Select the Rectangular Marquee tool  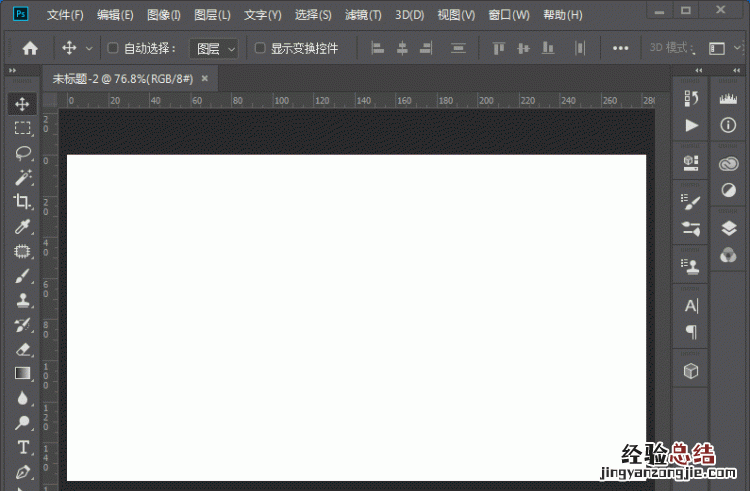tap(22, 128)
